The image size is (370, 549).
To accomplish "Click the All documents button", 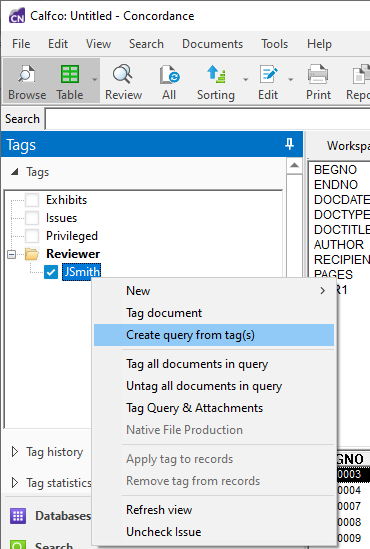I will 169,82.
